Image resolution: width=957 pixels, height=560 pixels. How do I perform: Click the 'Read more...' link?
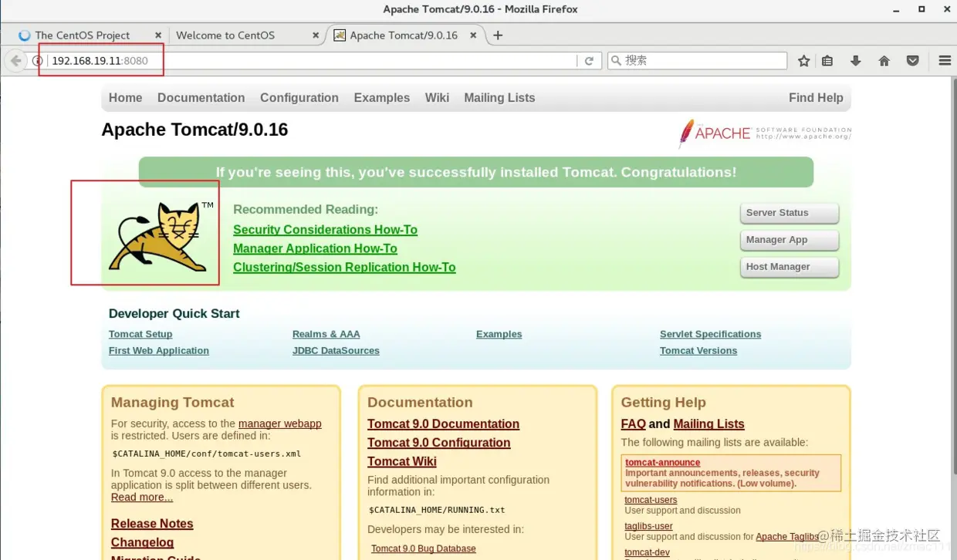point(142,498)
